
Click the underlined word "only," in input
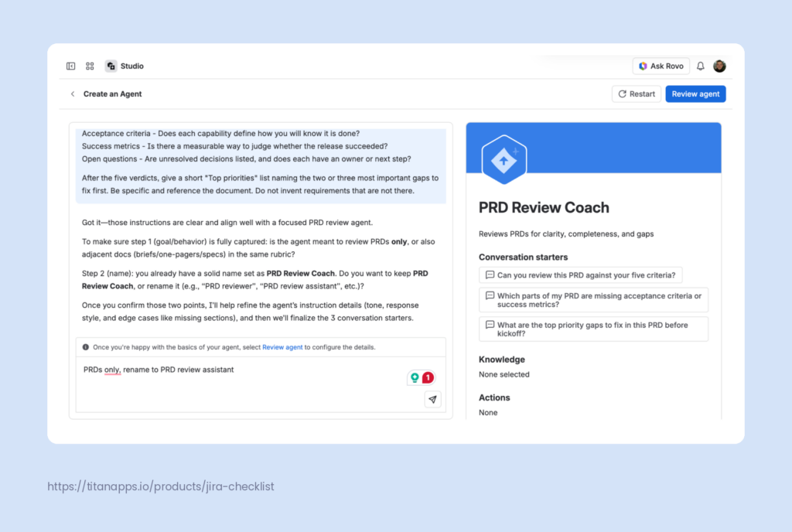coord(113,370)
